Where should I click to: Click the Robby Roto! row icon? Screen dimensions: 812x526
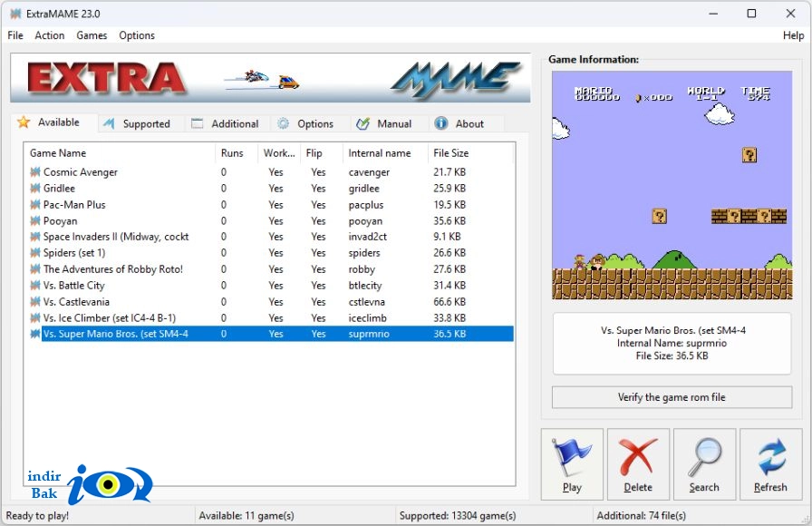pyautogui.click(x=35, y=269)
